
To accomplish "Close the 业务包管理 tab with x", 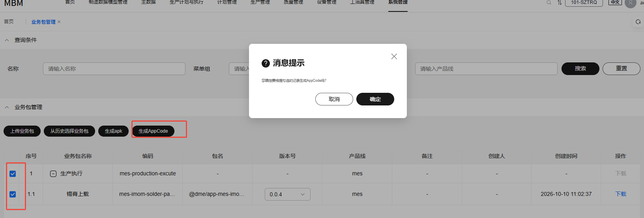I will 59,22.
